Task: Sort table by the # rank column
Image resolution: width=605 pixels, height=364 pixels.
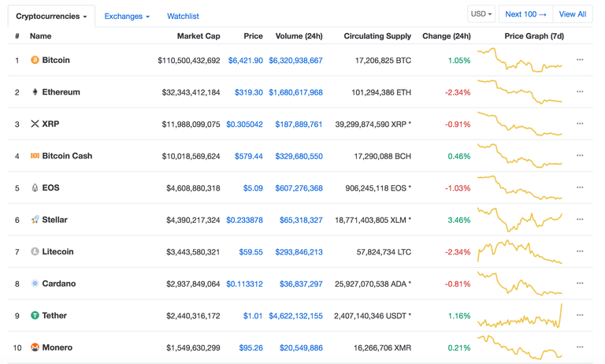Action: pyautogui.click(x=17, y=36)
